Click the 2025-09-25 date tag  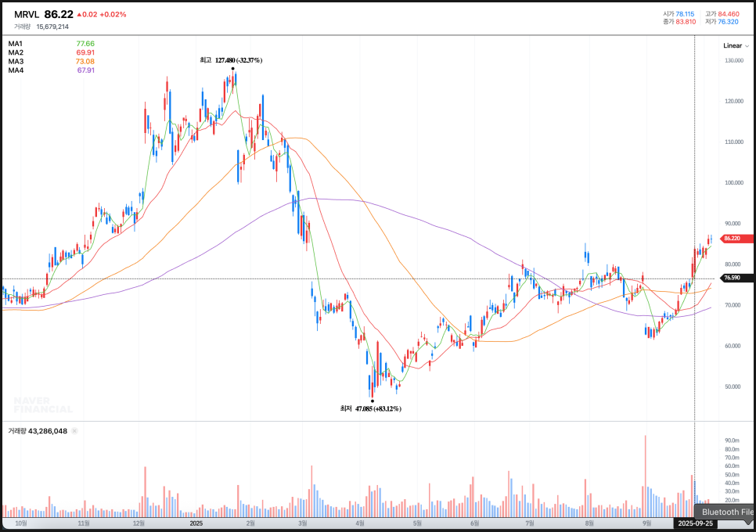click(x=695, y=523)
